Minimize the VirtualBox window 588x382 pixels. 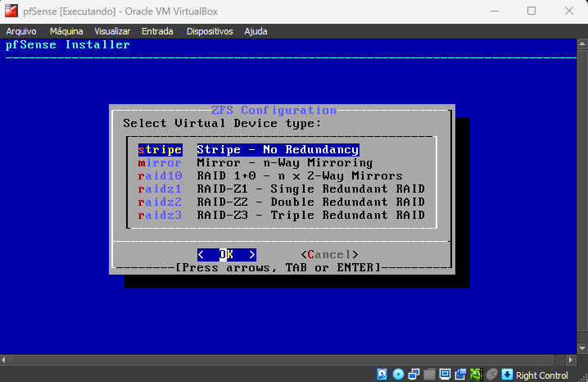(x=495, y=11)
